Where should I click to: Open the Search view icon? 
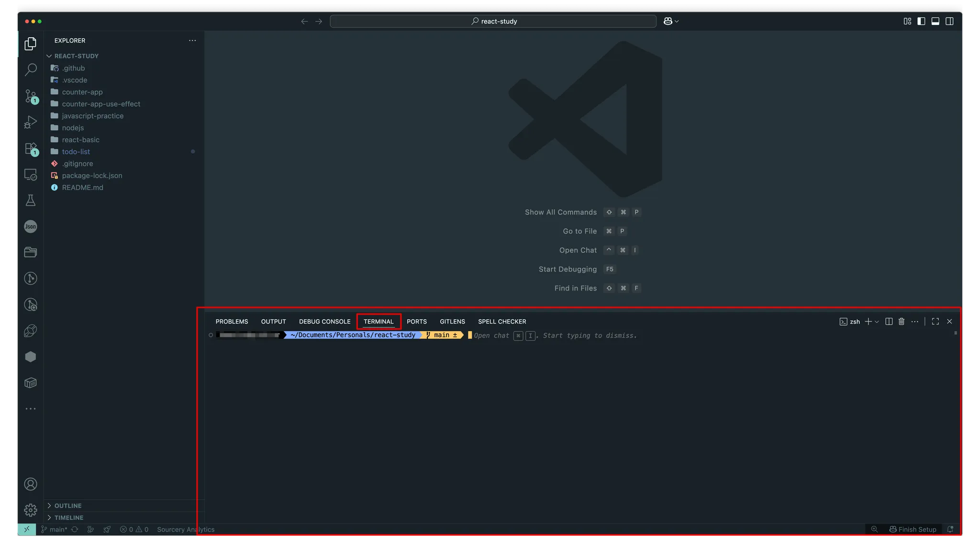(31, 69)
